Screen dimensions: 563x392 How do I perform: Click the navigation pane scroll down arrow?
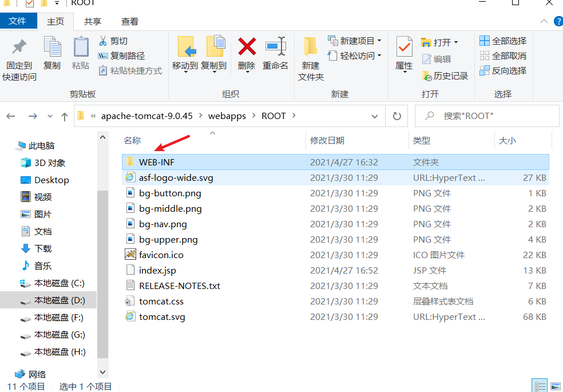[102, 372]
